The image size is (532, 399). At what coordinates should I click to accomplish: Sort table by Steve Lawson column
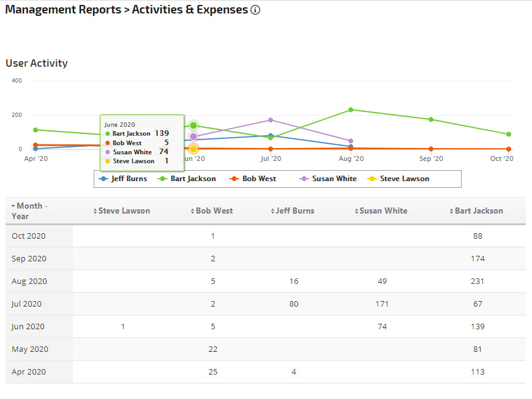(124, 211)
